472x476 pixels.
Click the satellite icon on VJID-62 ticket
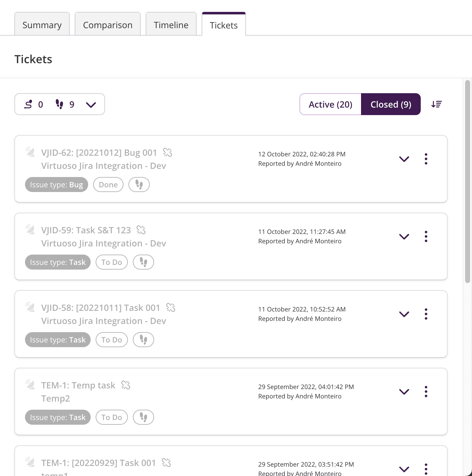(x=31, y=152)
